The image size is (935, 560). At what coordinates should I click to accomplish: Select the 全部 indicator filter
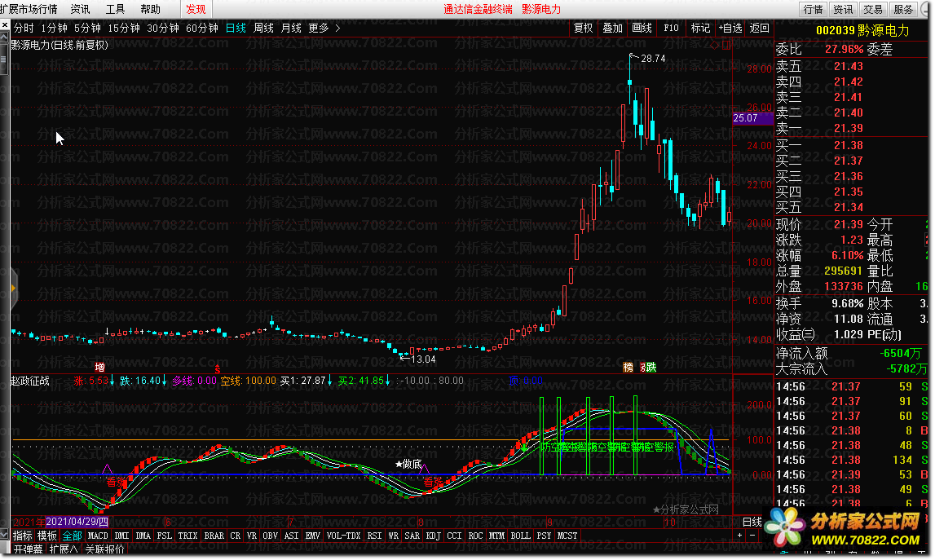coord(72,536)
